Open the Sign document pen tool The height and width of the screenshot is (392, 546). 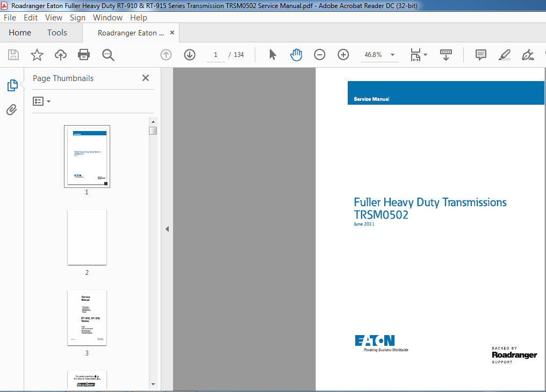click(x=528, y=55)
